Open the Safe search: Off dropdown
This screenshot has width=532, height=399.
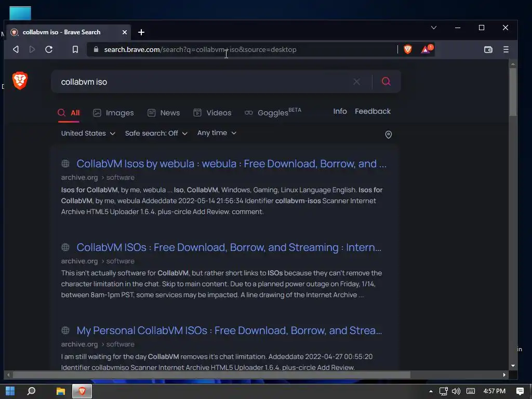156,134
